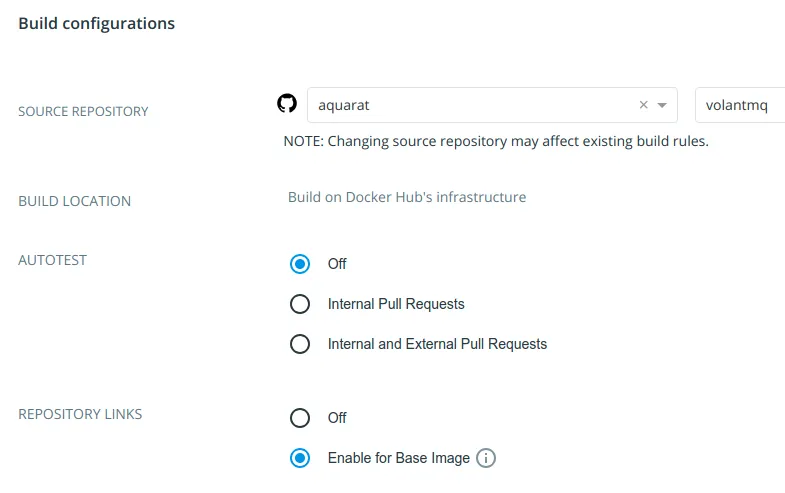Open the aquarat source organization field
This screenshot has height=493, width=785.
pos(492,105)
